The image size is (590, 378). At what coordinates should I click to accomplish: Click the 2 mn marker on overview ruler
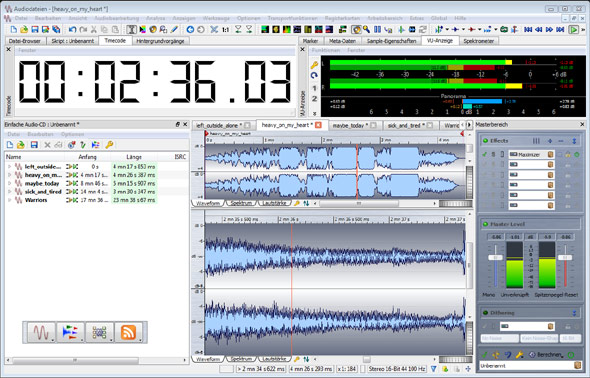click(x=327, y=140)
